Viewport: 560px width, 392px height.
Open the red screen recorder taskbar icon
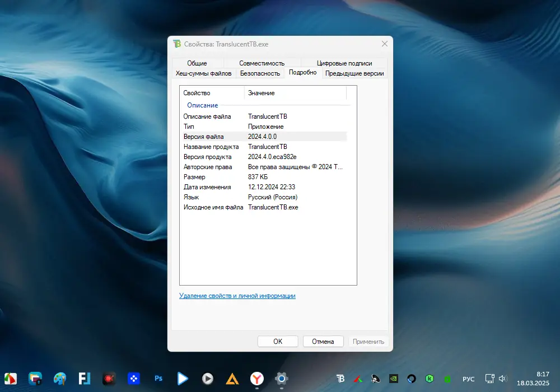pyautogui.click(x=109, y=379)
